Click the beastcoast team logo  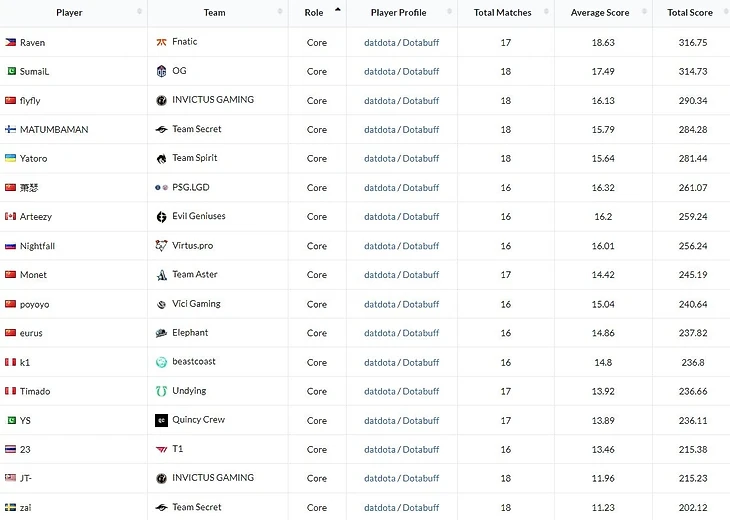tap(162, 362)
